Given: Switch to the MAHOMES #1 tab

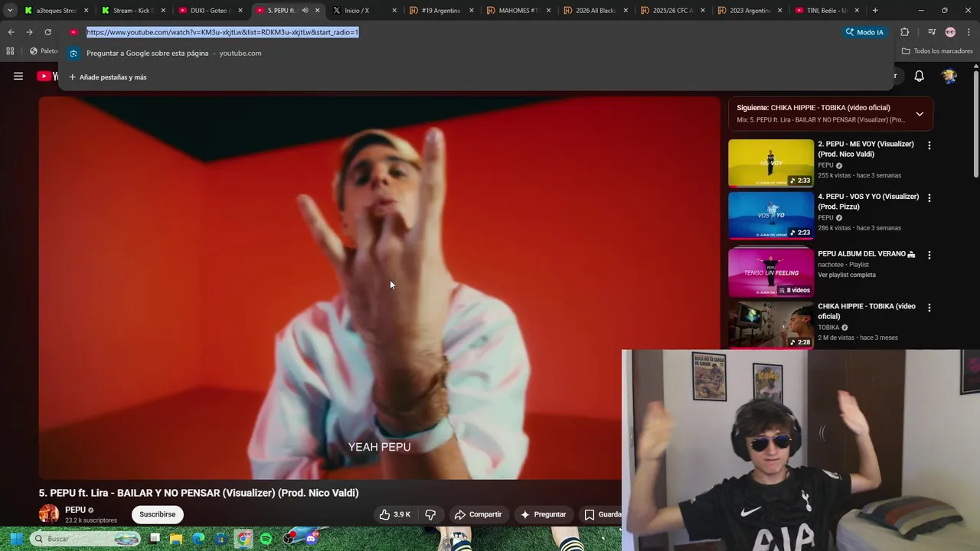Looking at the screenshot, I should (519, 11).
